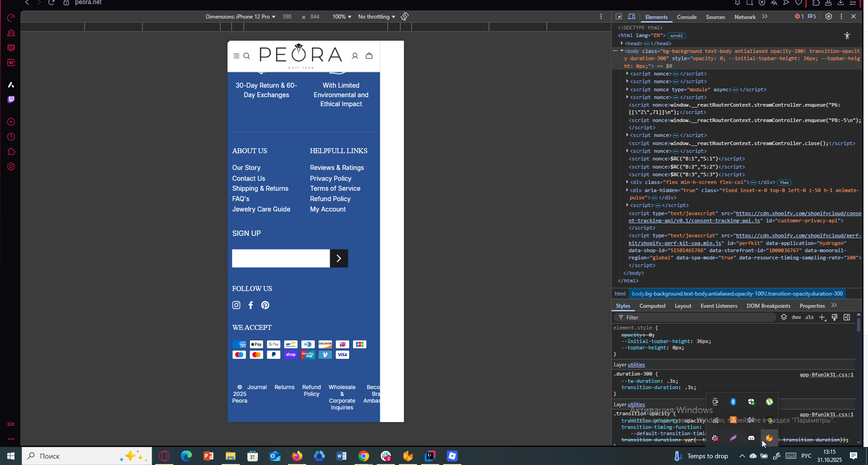Open Jewelry Care Guide link
Image resolution: width=868 pixels, height=465 pixels.
261,209
